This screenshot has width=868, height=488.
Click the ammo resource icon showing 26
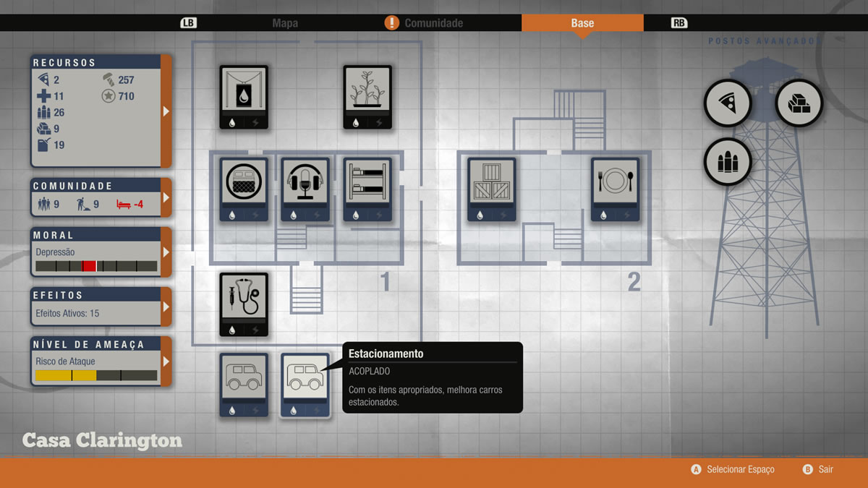tap(43, 113)
